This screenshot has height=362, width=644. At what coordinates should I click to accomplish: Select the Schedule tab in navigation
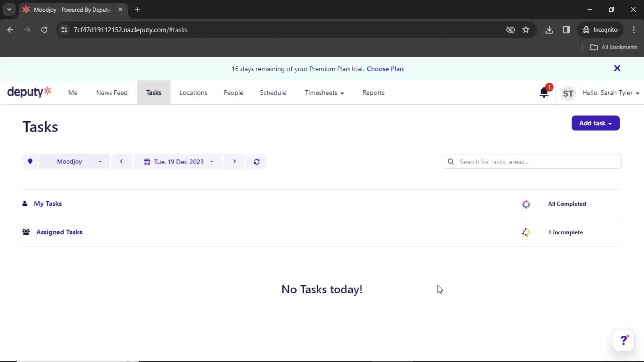tap(273, 93)
